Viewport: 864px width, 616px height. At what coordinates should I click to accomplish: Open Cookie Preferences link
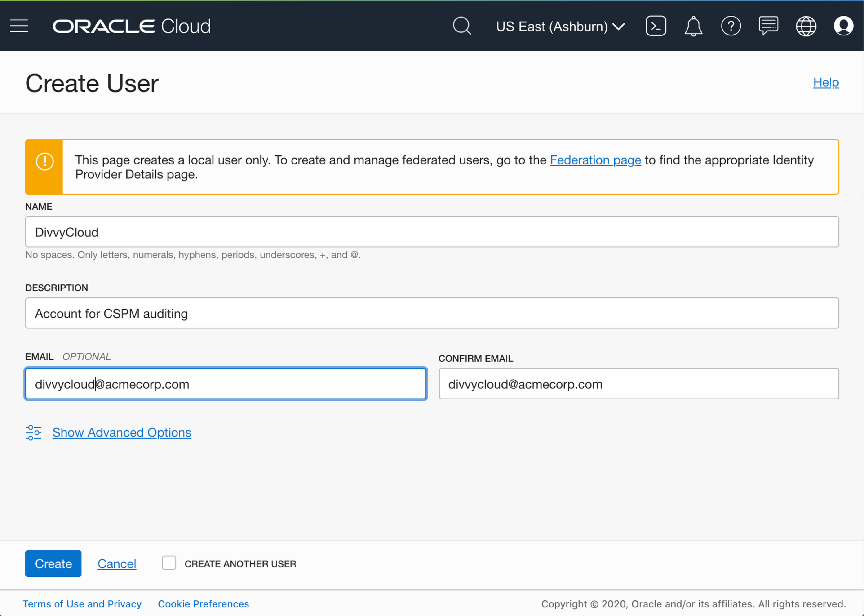tap(203, 604)
